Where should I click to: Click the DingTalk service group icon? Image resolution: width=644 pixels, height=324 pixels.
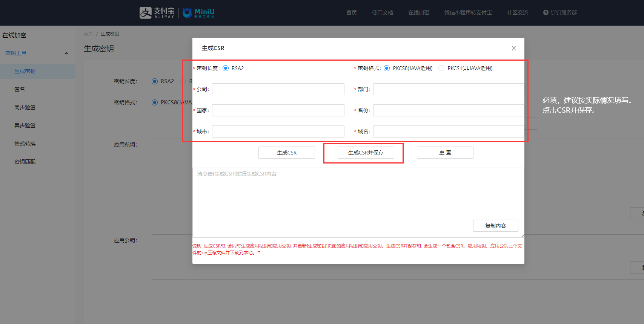(x=546, y=12)
